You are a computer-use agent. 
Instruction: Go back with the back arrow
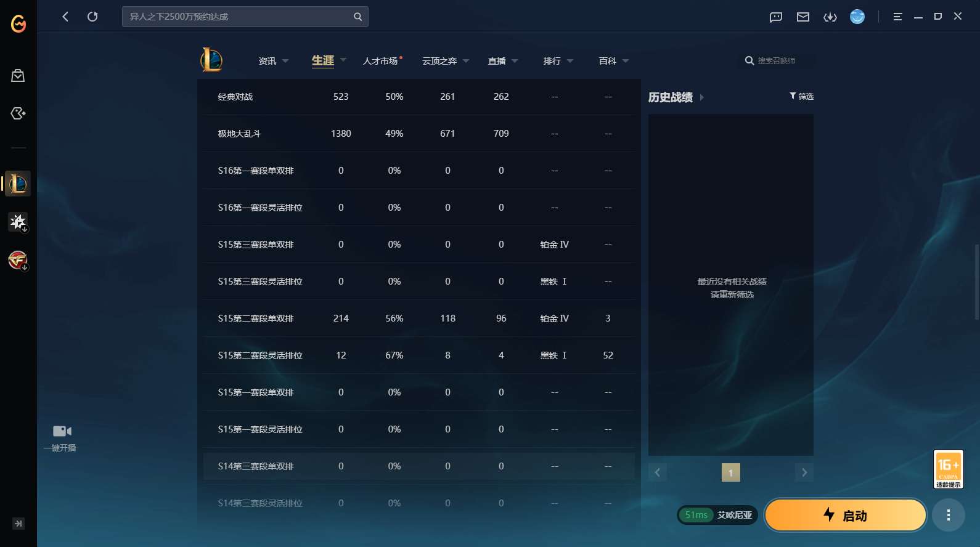(x=65, y=17)
